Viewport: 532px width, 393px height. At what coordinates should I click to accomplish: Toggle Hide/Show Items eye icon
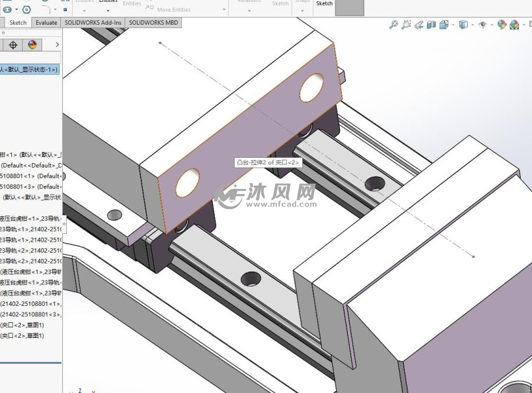tap(482, 25)
